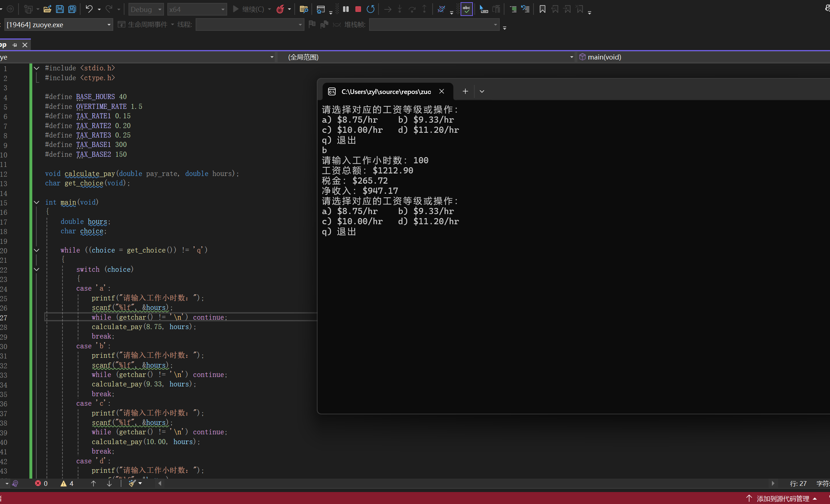Pin the source file tab
The image size is (830, 504).
(x=15, y=45)
